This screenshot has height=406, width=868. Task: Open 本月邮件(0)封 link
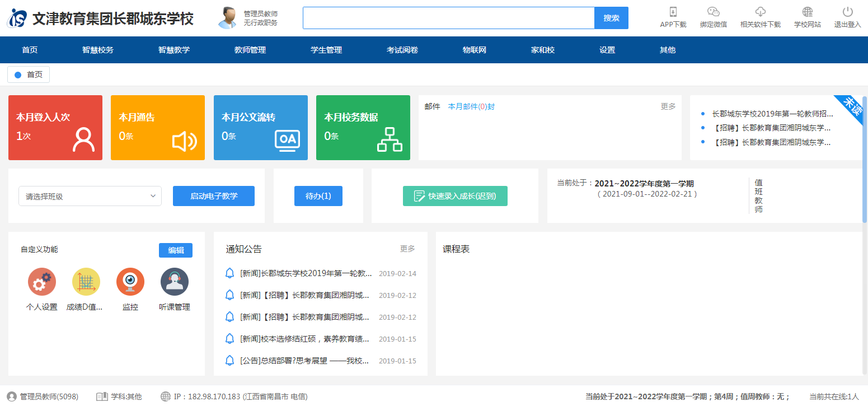471,106
